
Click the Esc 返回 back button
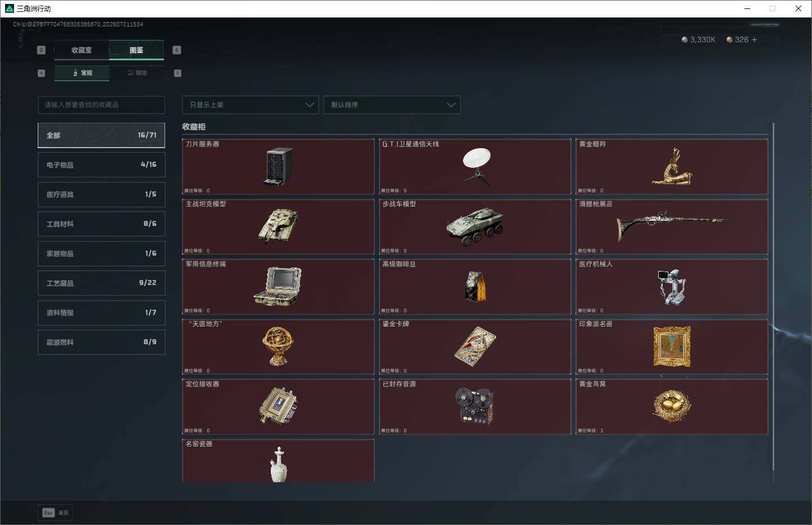tap(55, 513)
